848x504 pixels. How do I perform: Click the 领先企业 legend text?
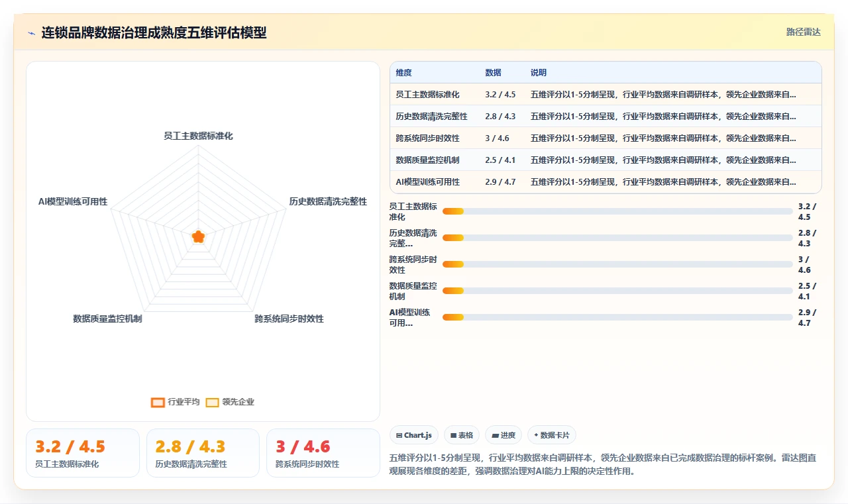[238, 402]
